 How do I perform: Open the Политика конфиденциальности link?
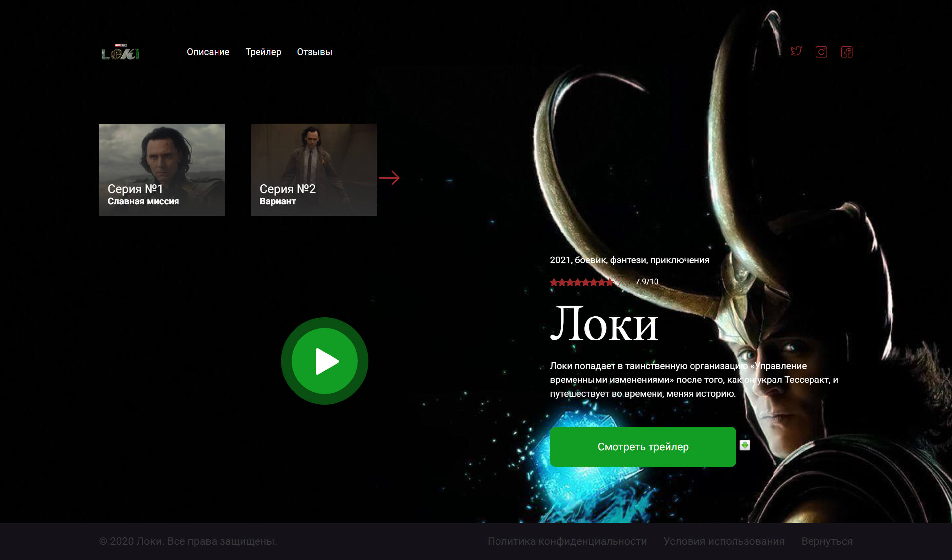pyautogui.click(x=567, y=541)
